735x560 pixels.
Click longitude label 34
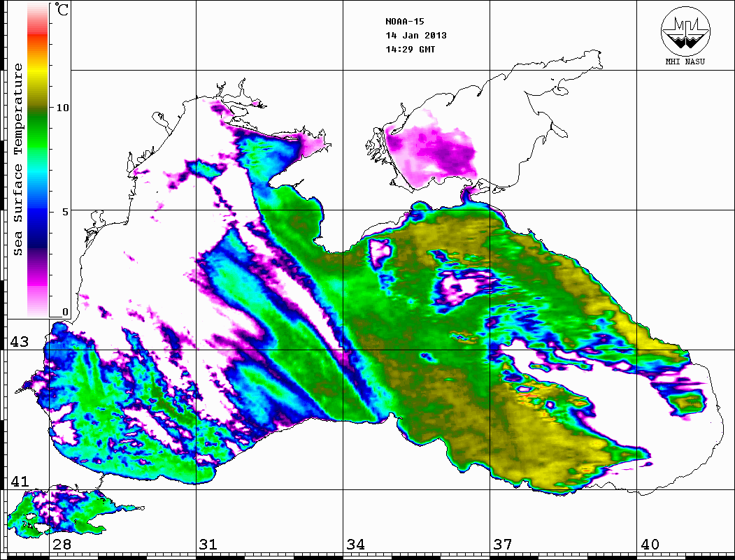pos(356,545)
